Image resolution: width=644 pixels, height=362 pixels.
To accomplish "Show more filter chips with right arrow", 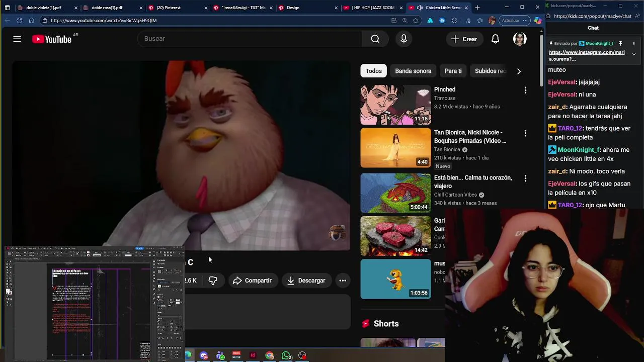I will pyautogui.click(x=519, y=71).
